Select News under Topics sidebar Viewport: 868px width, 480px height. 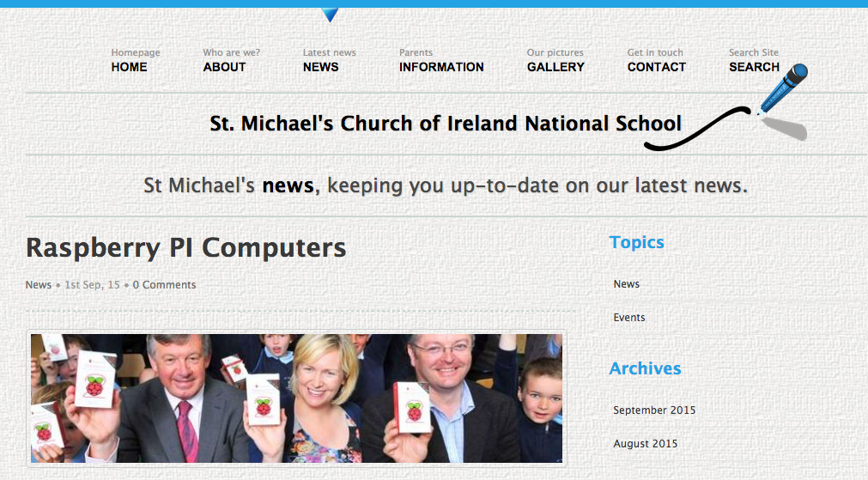(x=626, y=284)
